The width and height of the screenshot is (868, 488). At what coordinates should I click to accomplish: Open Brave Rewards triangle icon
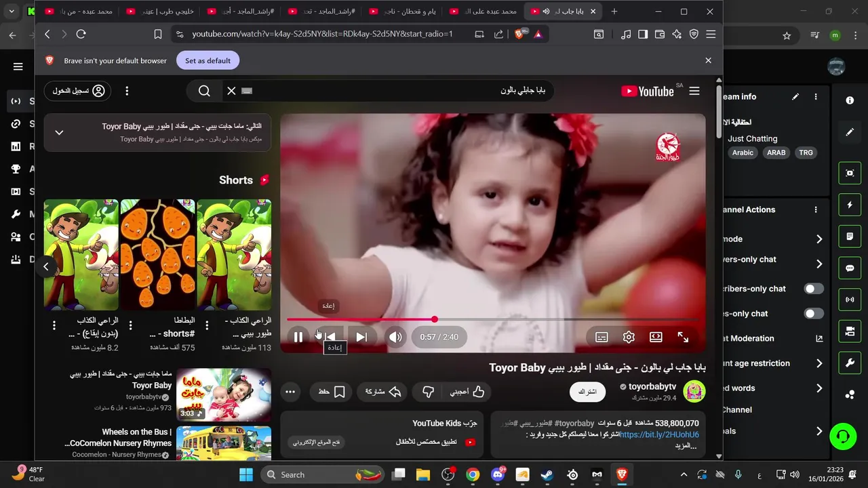click(x=538, y=34)
